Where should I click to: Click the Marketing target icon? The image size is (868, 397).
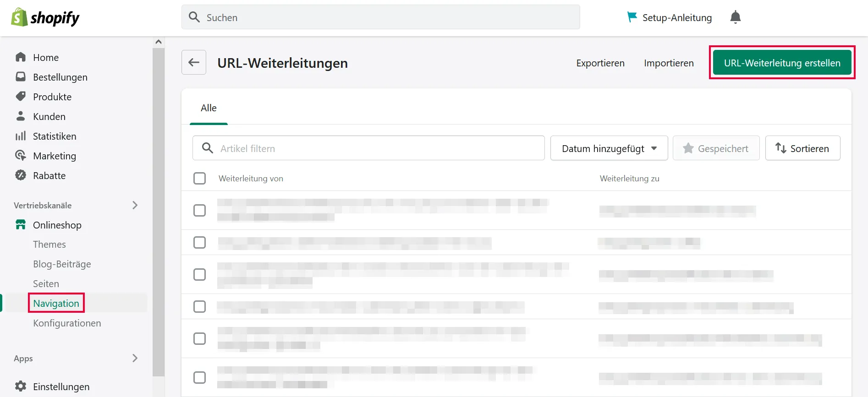click(x=21, y=156)
